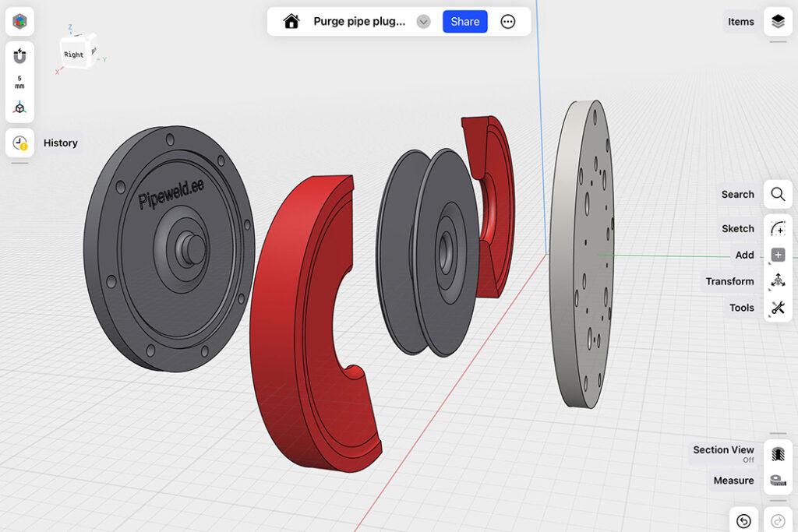Click the blue Share button
The image size is (798, 532).
(464, 21)
